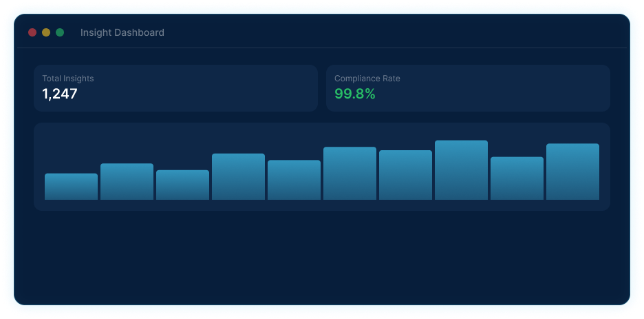Click the first bar in the chart
Image resolution: width=644 pixels, height=319 pixels.
pyautogui.click(x=71, y=187)
